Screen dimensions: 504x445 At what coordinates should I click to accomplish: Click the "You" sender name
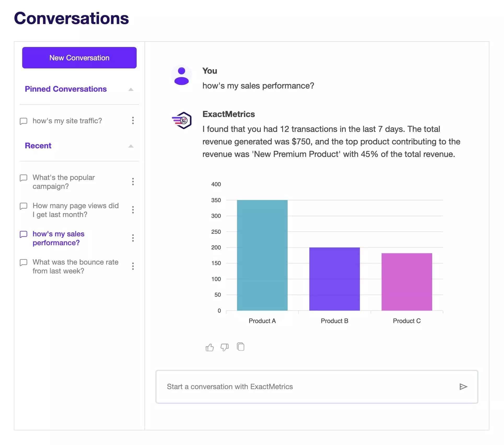(x=210, y=71)
